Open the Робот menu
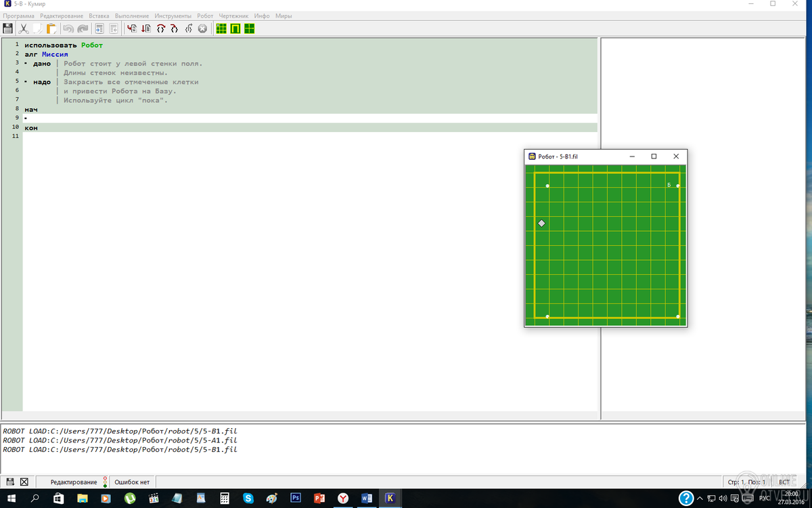The height and width of the screenshot is (508, 812). 205,16
